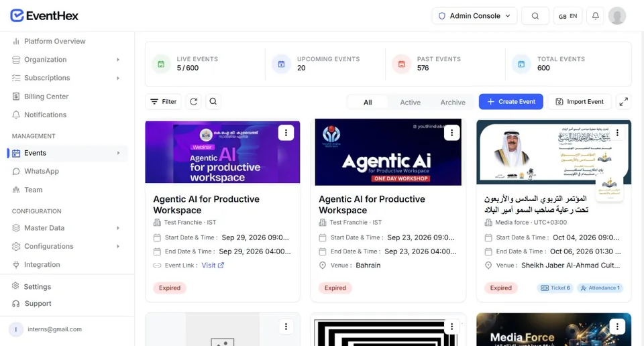Click the Billing Center icon

tap(16, 97)
